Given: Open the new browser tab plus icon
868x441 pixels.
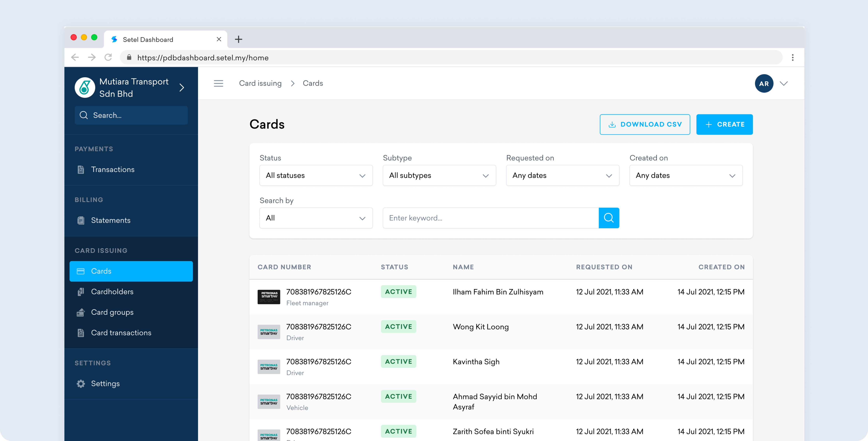Looking at the screenshot, I should (x=238, y=39).
